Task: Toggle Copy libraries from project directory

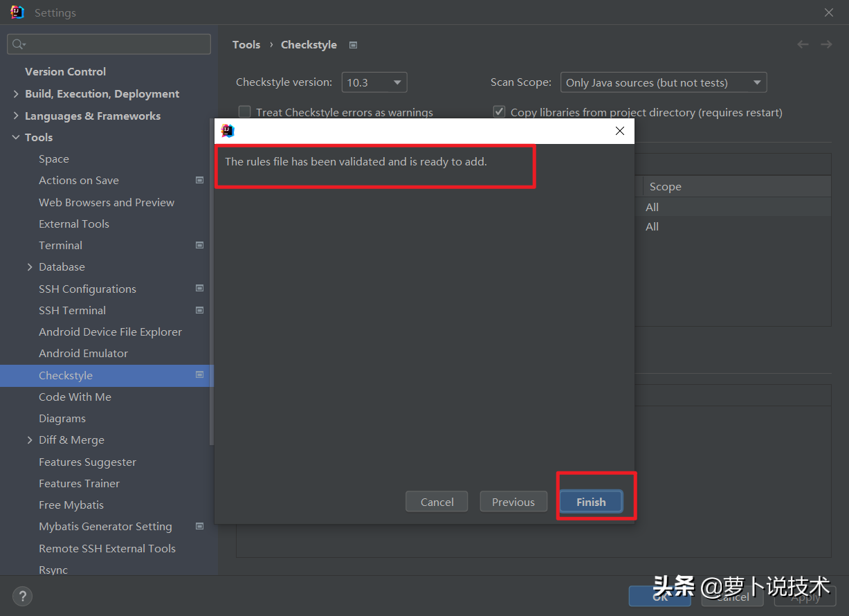Action: (x=499, y=111)
